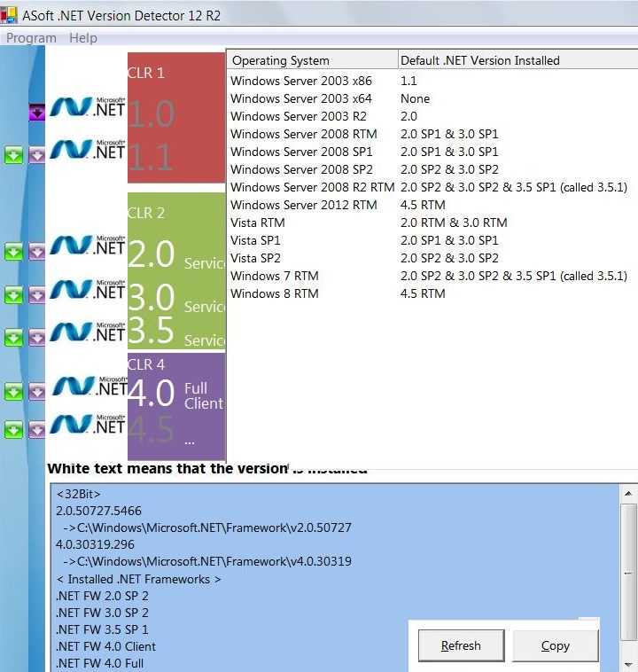Click the green download arrow beside .NET 3.5

tap(13, 337)
